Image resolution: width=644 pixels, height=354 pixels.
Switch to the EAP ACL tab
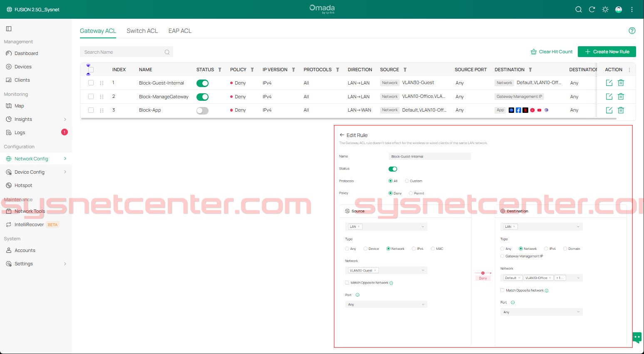180,31
